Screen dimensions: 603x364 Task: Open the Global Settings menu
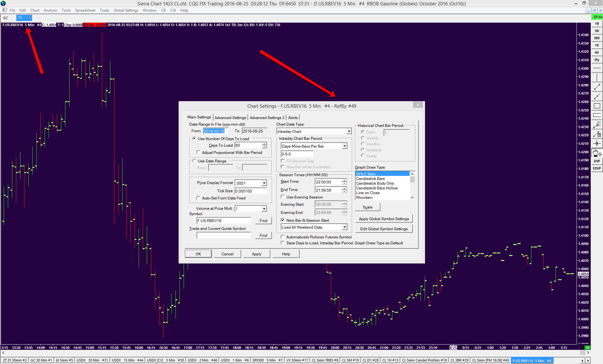126,10
